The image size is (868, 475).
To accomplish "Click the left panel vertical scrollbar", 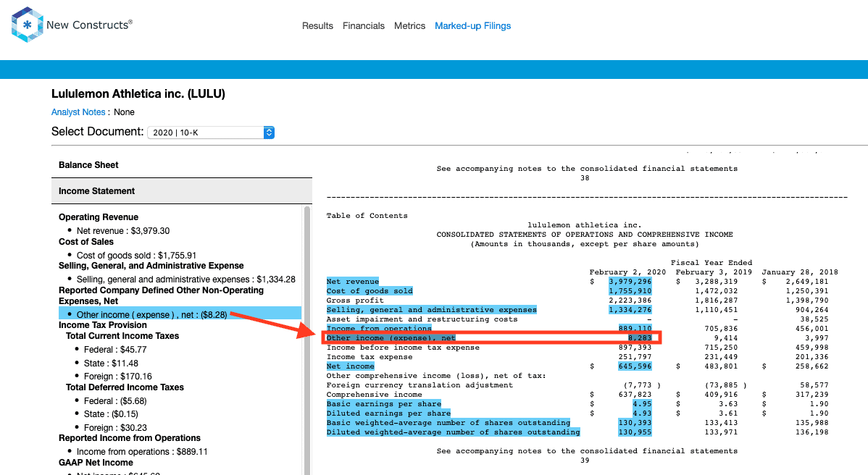I will pyautogui.click(x=307, y=340).
